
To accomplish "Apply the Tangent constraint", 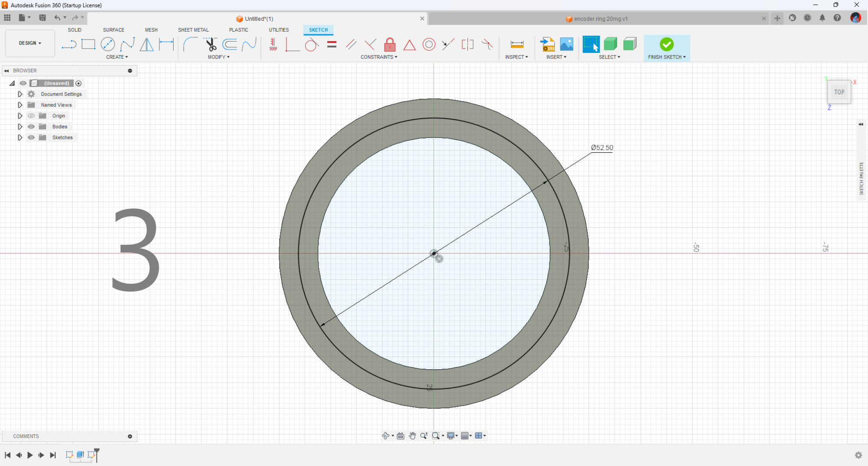I will point(312,44).
